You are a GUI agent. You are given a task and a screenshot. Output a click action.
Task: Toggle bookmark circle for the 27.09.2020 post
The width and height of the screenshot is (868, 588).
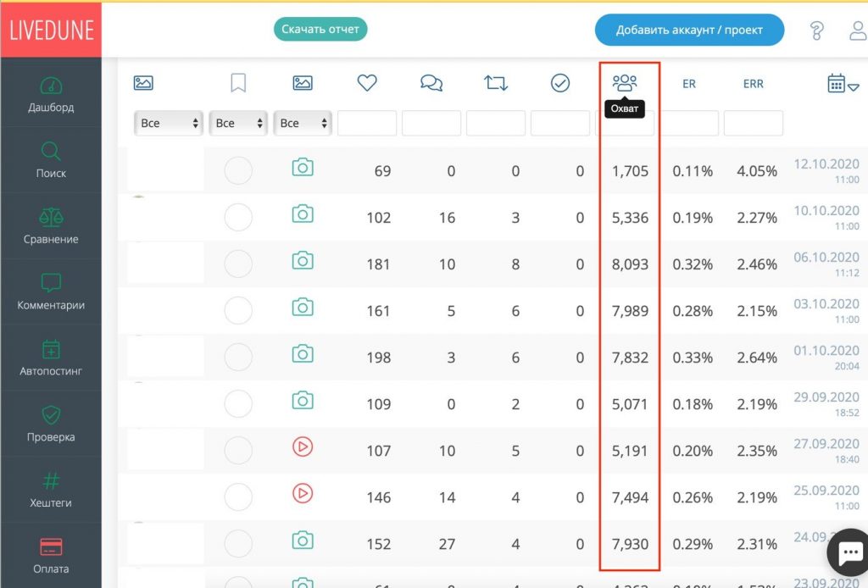coord(238,451)
